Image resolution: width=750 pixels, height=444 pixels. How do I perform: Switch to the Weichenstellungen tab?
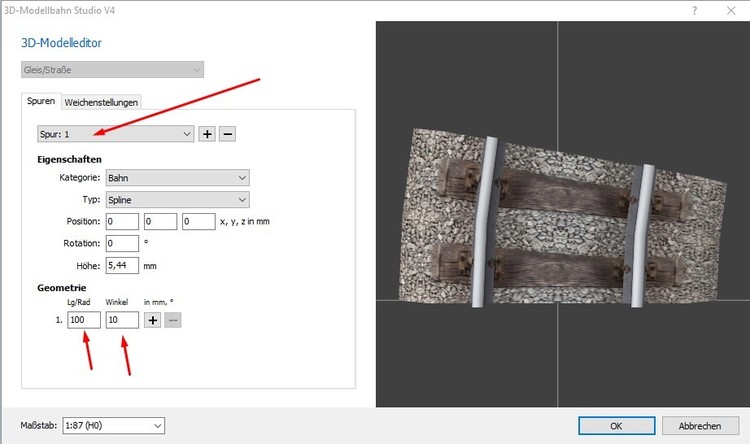(101, 102)
